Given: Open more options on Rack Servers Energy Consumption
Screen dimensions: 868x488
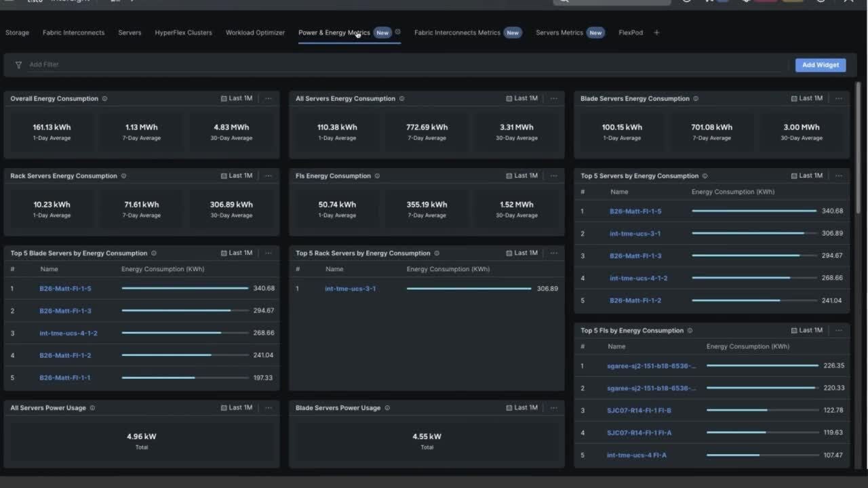Looking at the screenshot, I should [269, 176].
